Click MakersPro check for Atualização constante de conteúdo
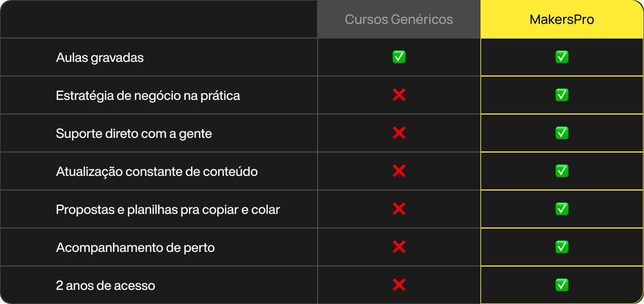644x304 pixels. pyautogui.click(x=562, y=171)
